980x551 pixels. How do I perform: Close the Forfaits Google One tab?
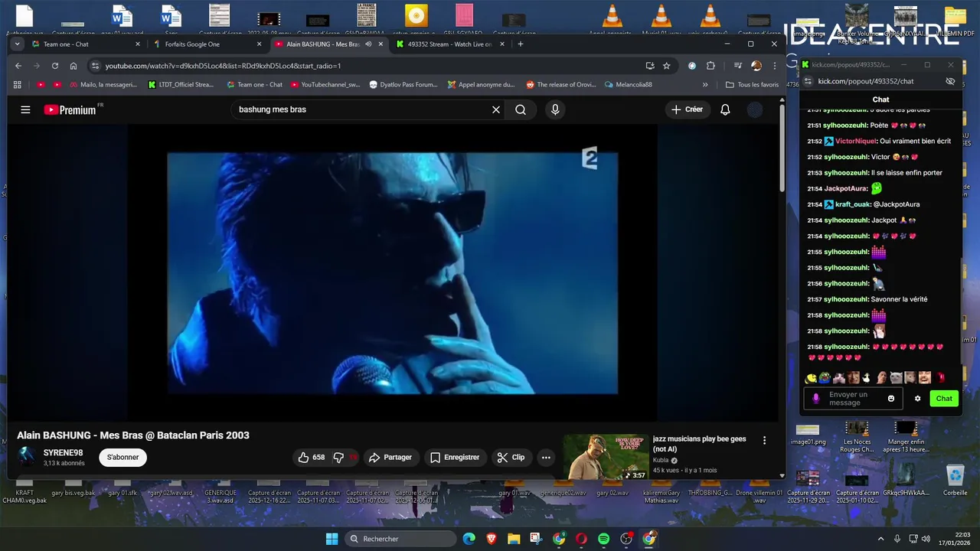pyautogui.click(x=259, y=44)
